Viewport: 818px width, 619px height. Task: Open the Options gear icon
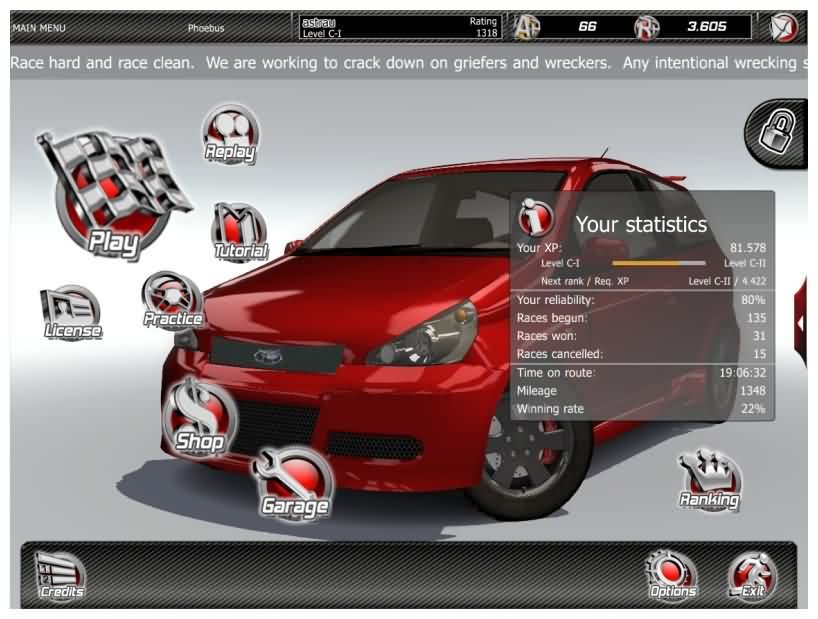coord(672,576)
